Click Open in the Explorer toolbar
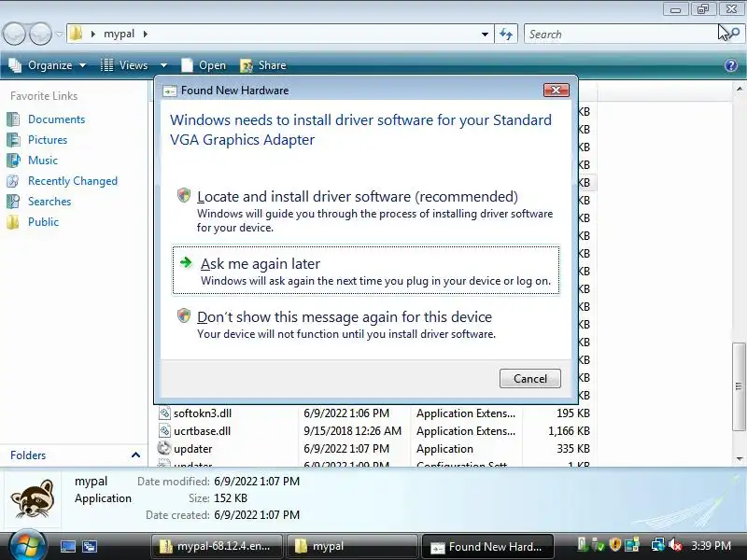Image resolution: width=747 pixels, height=560 pixels. (204, 65)
